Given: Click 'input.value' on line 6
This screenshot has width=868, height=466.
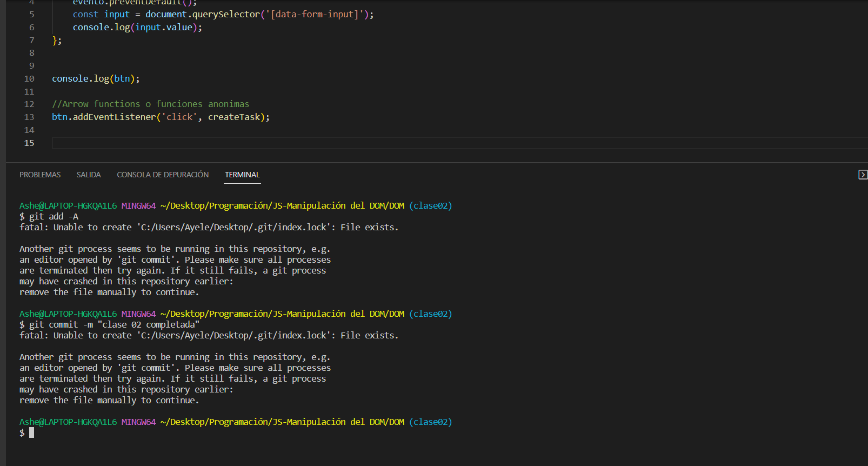Looking at the screenshot, I should pyautogui.click(x=164, y=28).
